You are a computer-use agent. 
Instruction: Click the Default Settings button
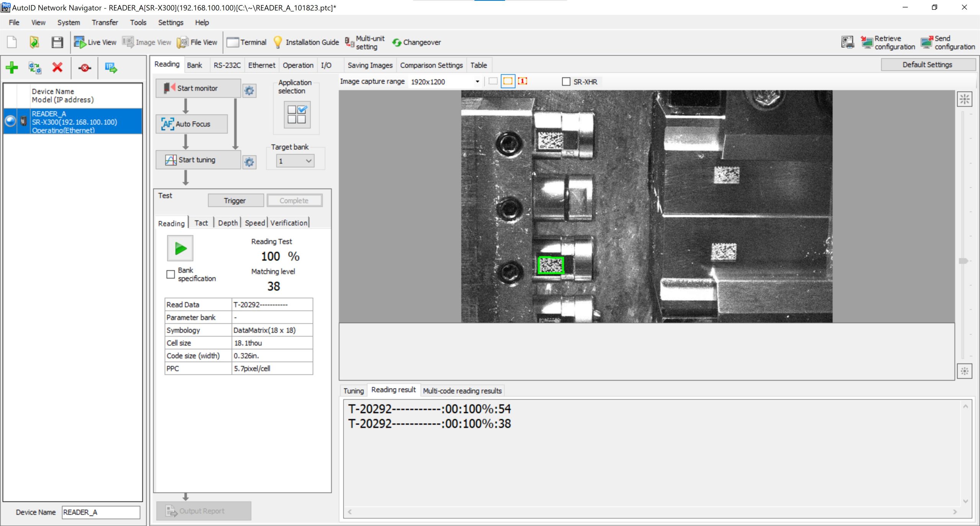coord(927,65)
